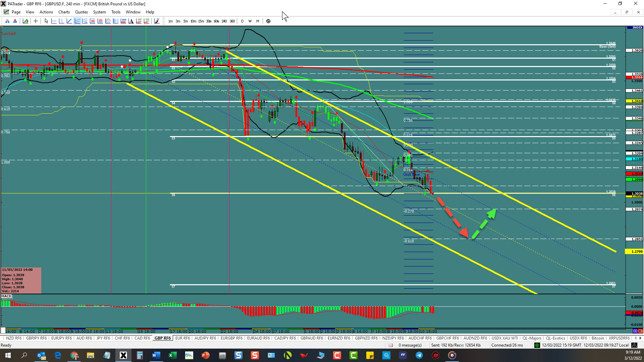Open the Charts menu
Viewport: 644px width, 362px height.
(64, 12)
